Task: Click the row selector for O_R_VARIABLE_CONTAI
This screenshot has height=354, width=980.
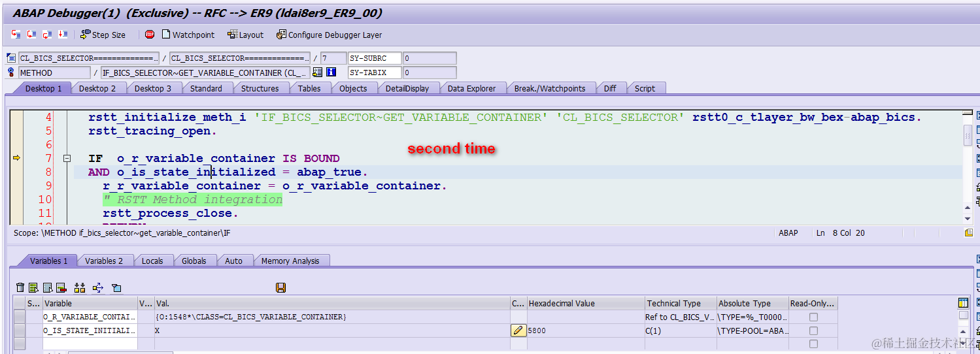Action: click(20, 317)
